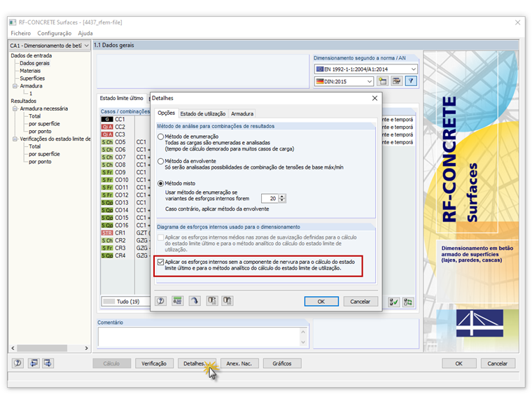The width and height of the screenshot is (532, 399).
Task: Click the help icon in the main window footer
Action: tap(17, 363)
